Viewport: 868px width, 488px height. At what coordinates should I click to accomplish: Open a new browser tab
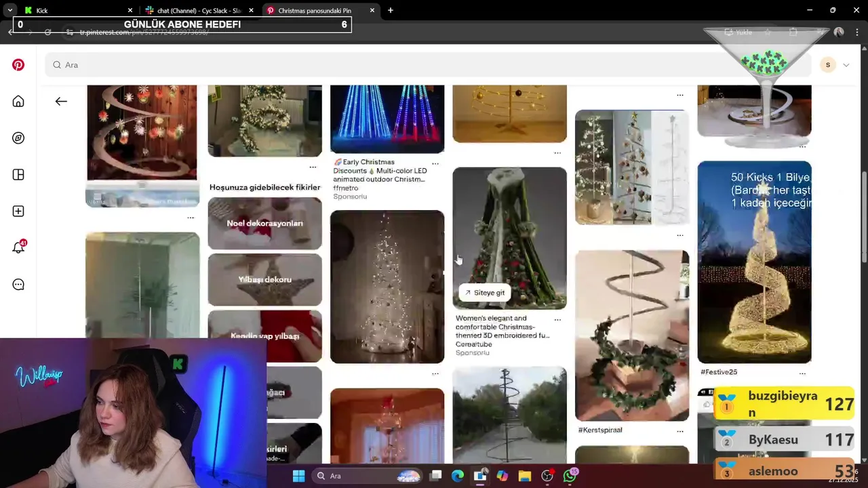click(391, 10)
